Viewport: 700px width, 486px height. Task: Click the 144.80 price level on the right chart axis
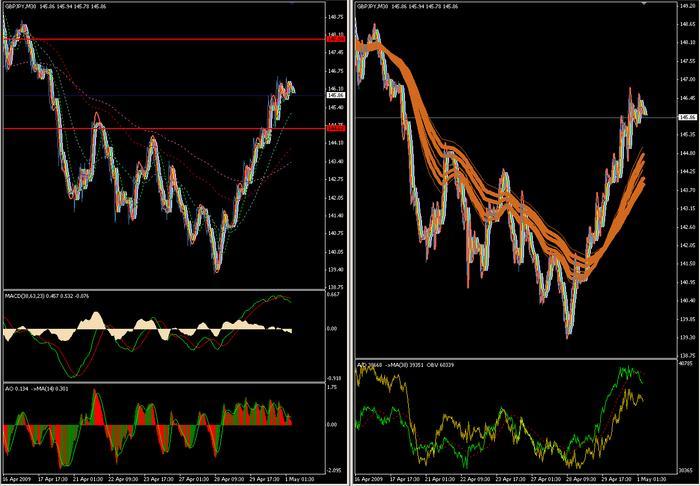click(x=687, y=153)
